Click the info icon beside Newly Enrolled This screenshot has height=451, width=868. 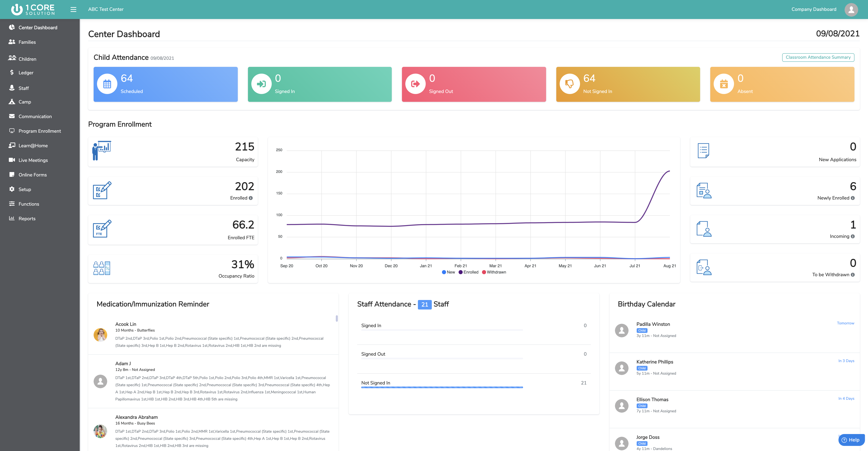pos(853,198)
